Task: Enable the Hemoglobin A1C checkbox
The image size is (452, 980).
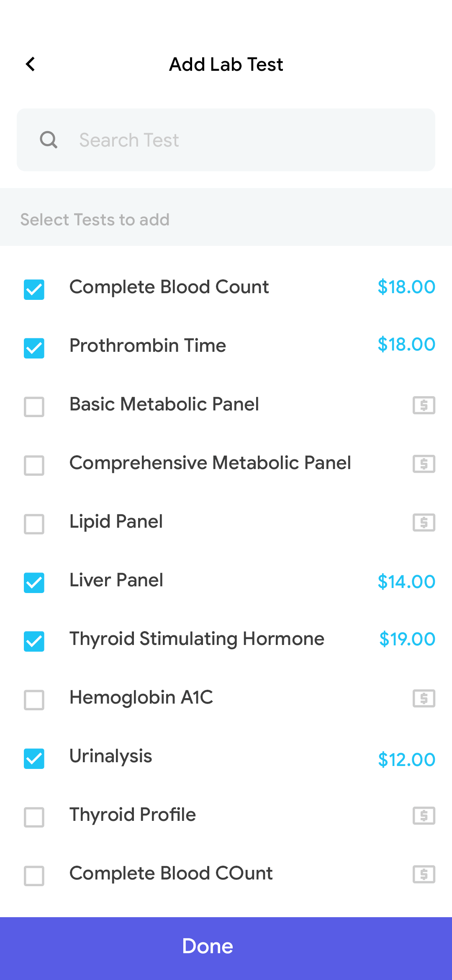Action: pos(34,700)
